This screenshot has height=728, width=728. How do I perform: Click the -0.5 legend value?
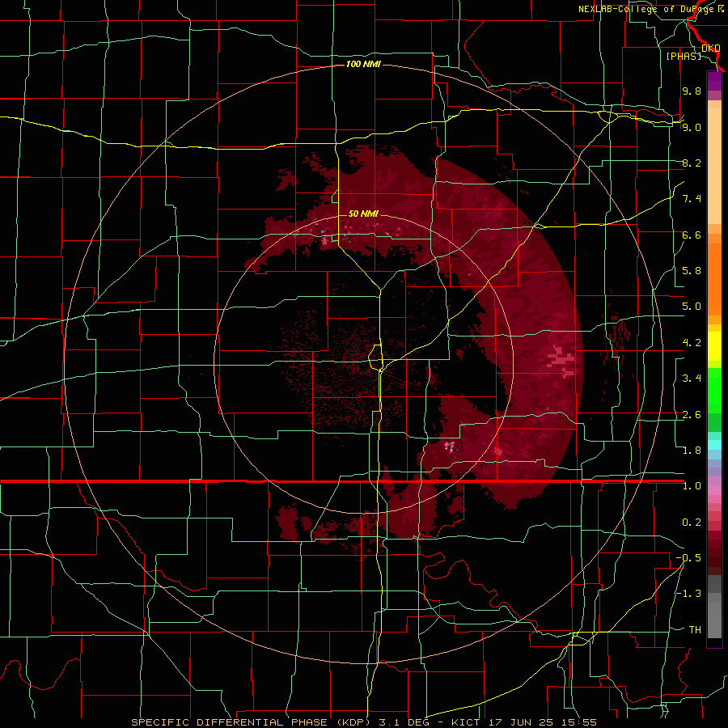(x=688, y=558)
